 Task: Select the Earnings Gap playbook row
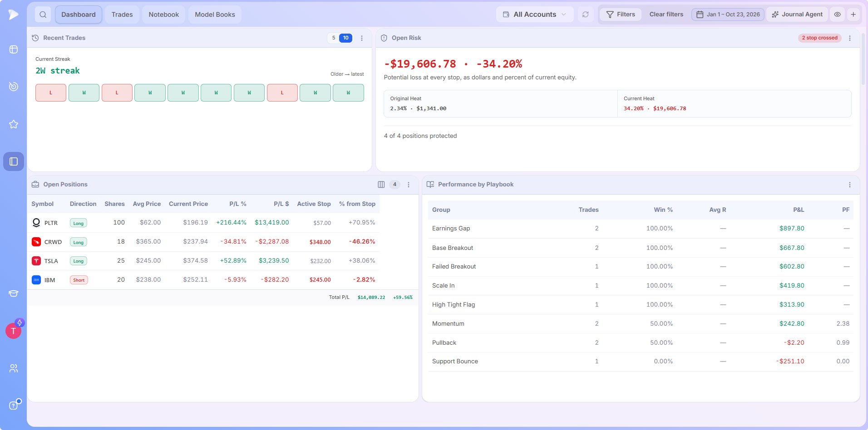[x=641, y=229]
